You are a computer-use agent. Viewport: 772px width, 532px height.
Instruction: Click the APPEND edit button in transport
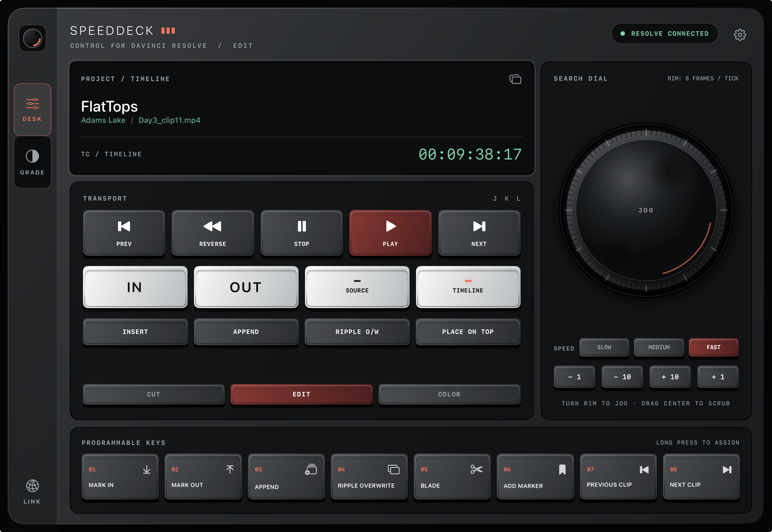(246, 332)
